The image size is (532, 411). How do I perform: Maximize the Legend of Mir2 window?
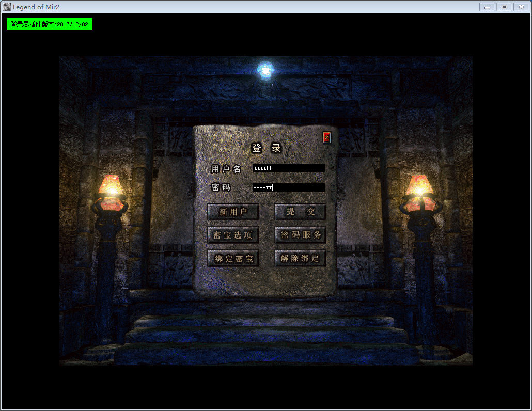[504, 7]
